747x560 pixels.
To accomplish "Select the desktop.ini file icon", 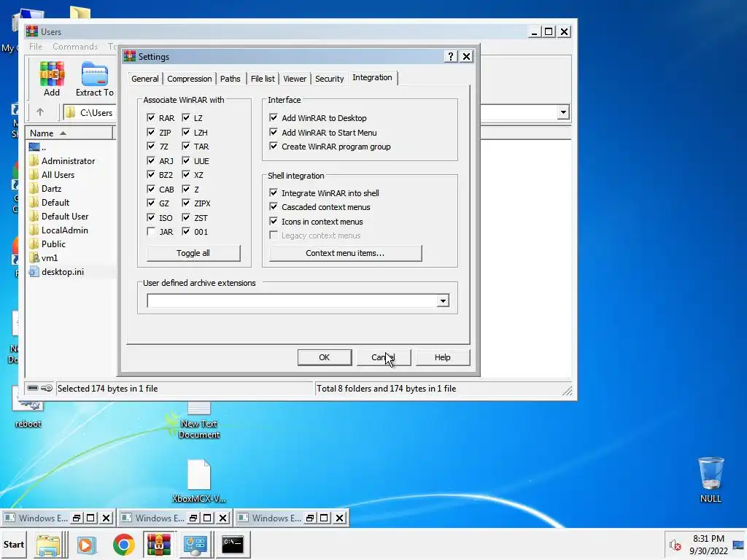I will pyautogui.click(x=34, y=271).
